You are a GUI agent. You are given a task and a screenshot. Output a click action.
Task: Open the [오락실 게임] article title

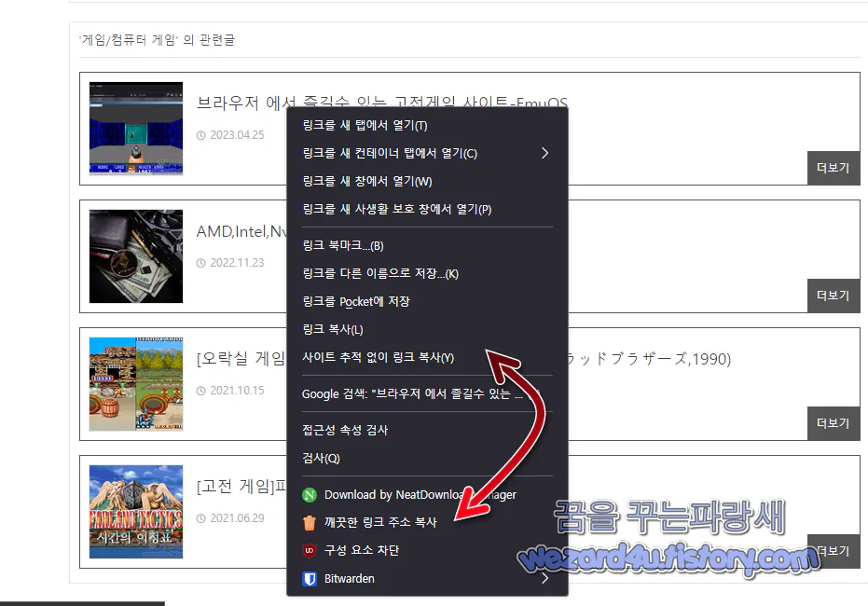tap(241, 359)
